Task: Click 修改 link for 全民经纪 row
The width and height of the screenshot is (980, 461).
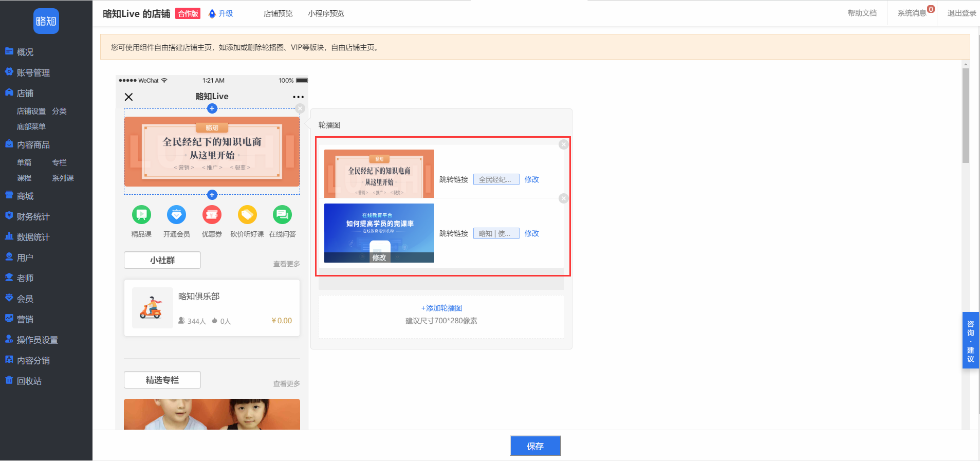Action: point(532,179)
